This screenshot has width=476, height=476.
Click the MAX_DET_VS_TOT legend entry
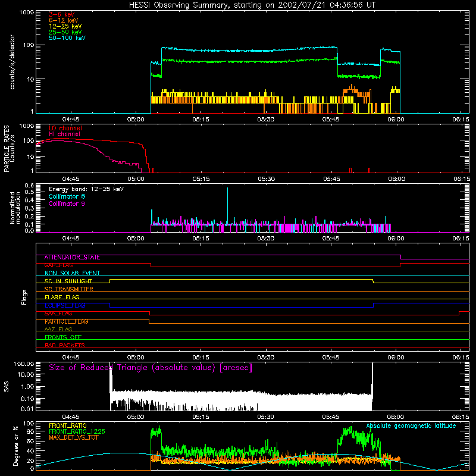pos(73,437)
